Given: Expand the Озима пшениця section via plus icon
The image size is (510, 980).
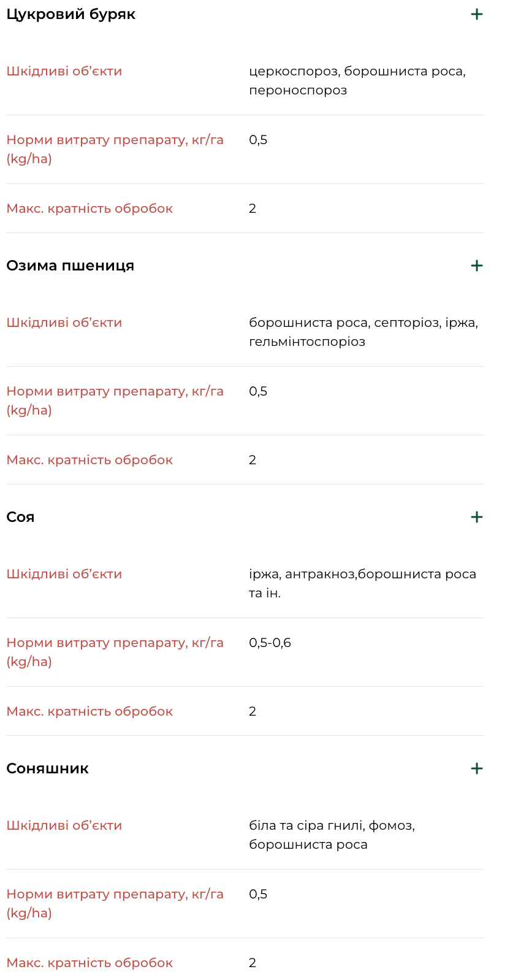Looking at the screenshot, I should pyautogui.click(x=476, y=266).
